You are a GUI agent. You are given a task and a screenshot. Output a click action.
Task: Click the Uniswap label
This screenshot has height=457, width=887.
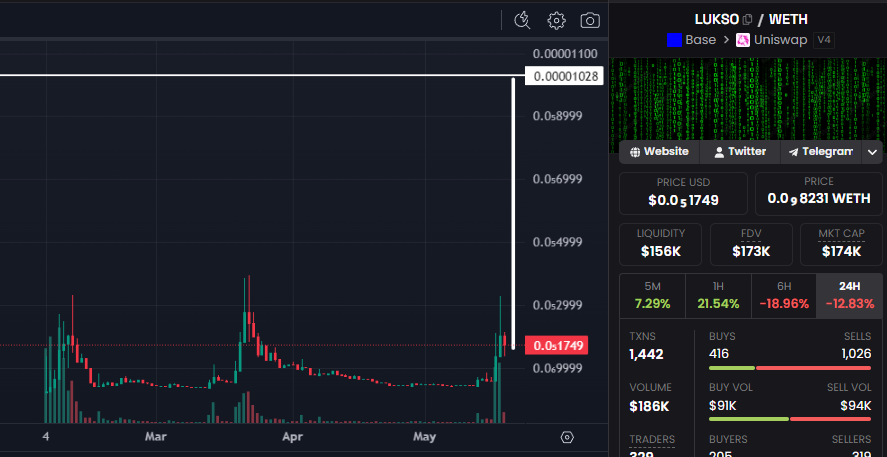click(x=780, y=40)
